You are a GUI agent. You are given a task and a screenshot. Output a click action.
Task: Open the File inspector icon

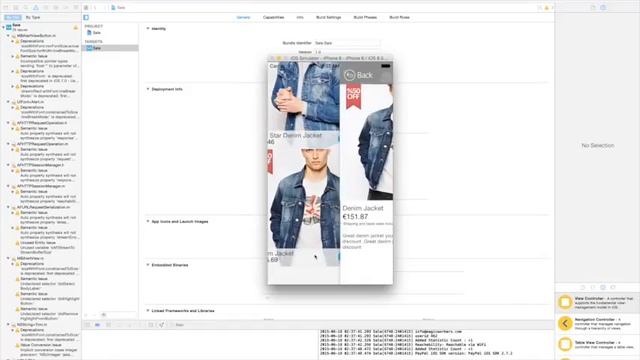(x=593, y=7)
